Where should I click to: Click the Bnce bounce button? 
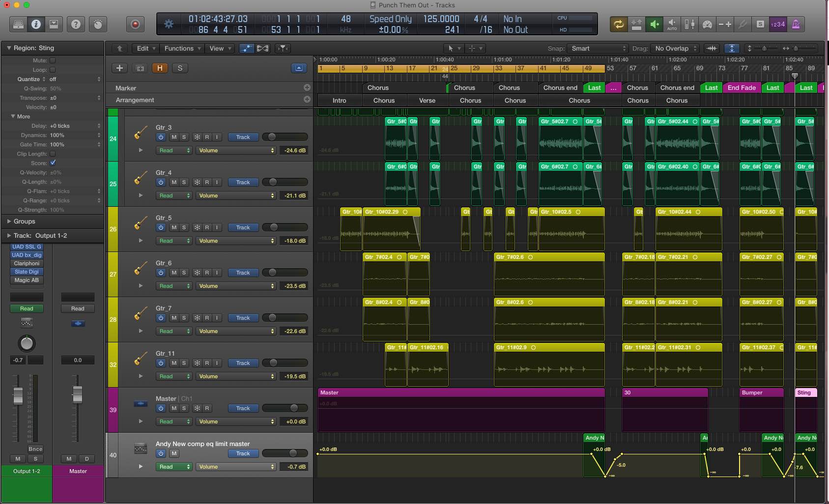pos(35,449)
